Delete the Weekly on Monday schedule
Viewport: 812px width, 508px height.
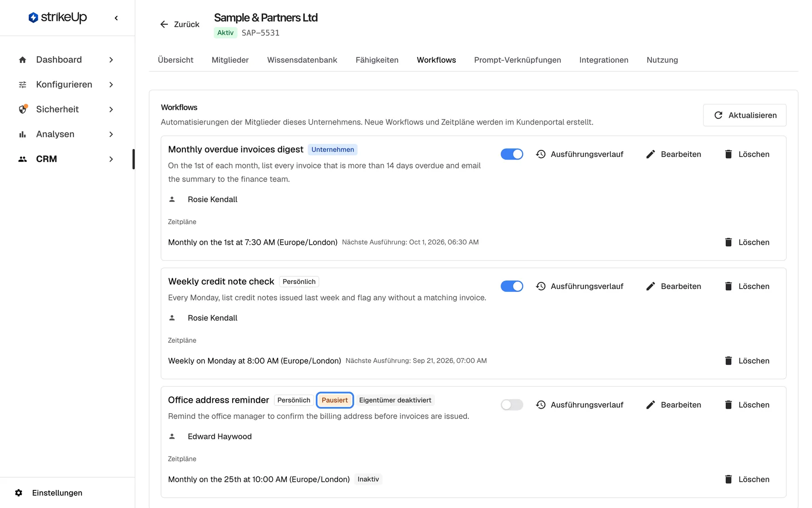(x=747, y=361)
